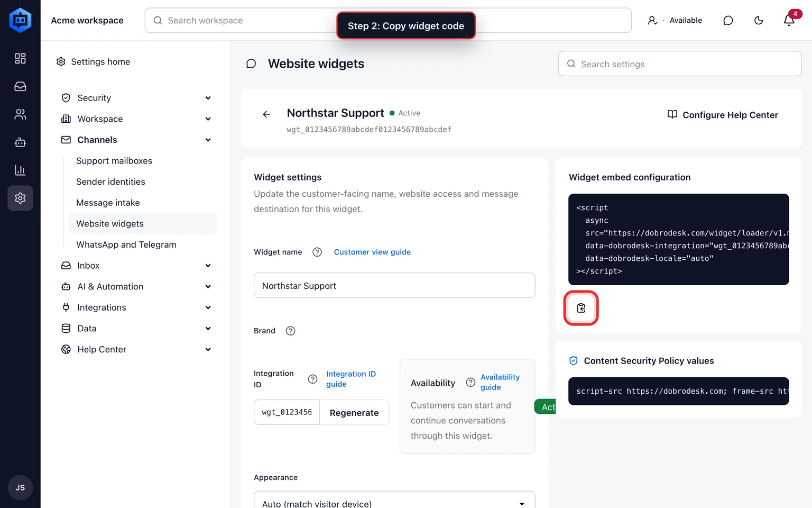812x508 pixels.
Task: Collapse the Channels settings section
Action: tap(137, 140)
